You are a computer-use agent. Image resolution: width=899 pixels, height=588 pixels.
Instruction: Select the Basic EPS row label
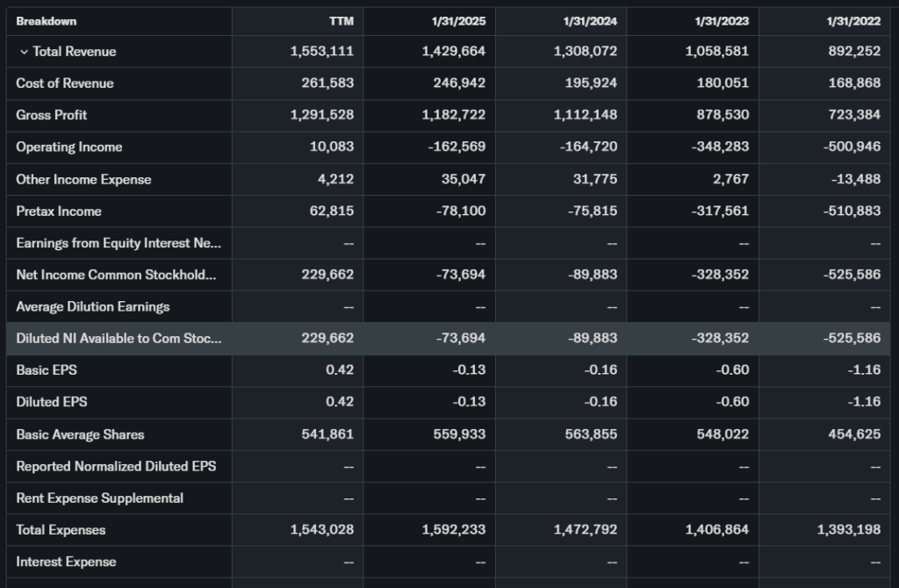tap(46, 369)
